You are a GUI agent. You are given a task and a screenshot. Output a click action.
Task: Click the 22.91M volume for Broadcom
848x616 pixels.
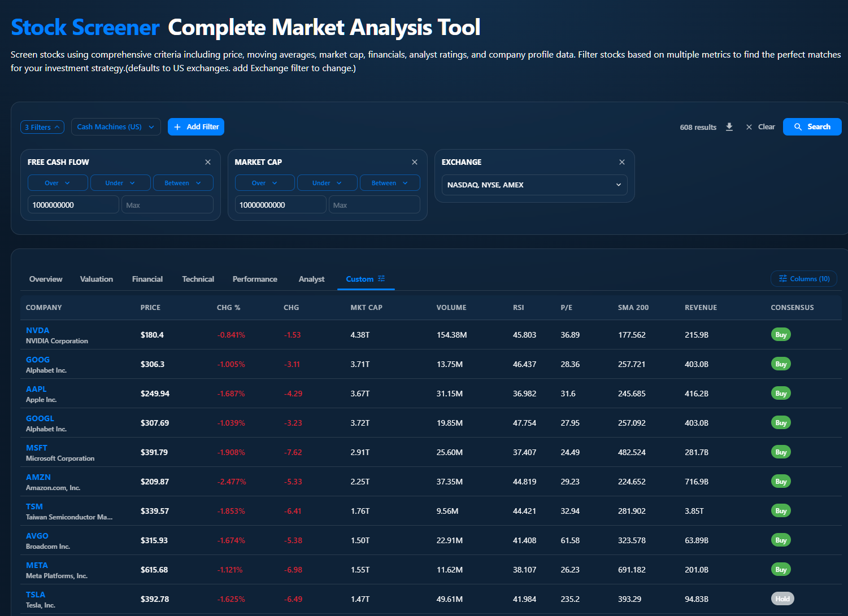click(x=450, y=540)
